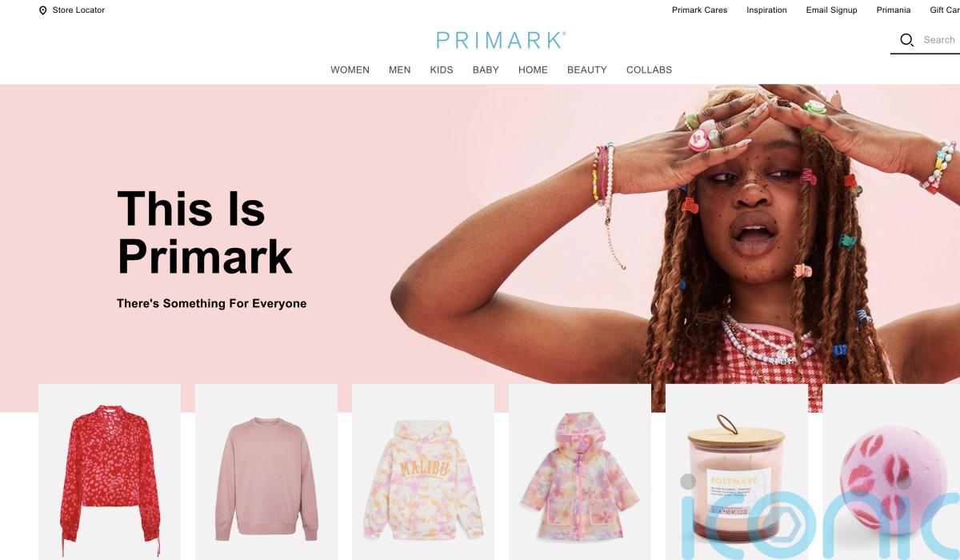Click the Store Locator pin icon
960x560 pixels.
(42, 10)
